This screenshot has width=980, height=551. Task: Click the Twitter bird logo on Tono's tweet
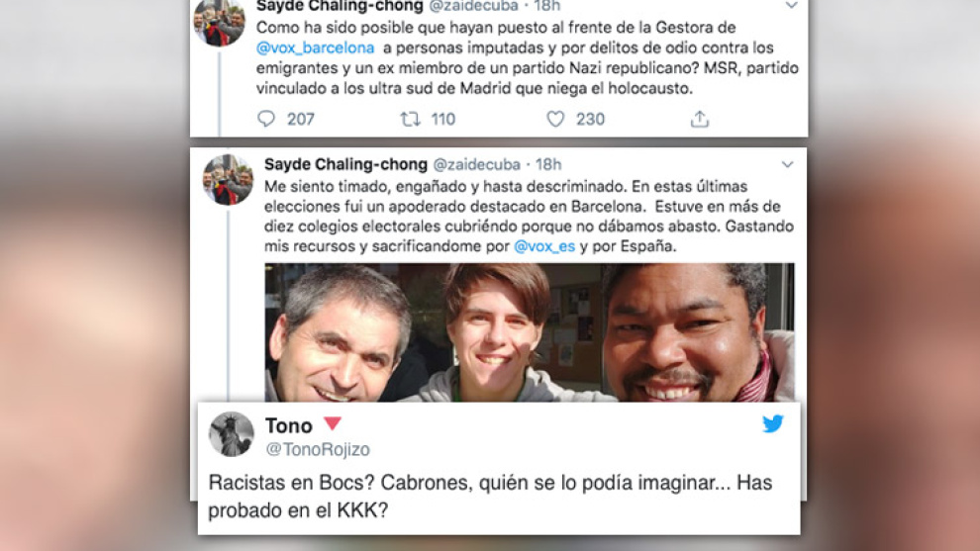pyautogui.click(x=773, y=423)
